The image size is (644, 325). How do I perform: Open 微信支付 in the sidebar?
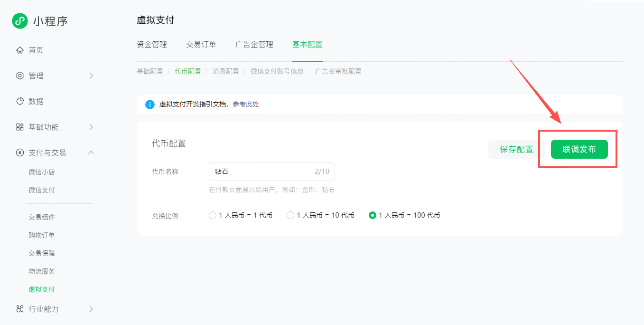point(42,190)
